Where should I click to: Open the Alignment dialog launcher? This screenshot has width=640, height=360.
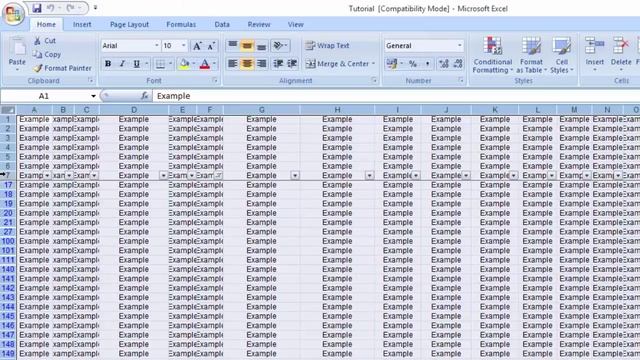[x=374, y=81]
